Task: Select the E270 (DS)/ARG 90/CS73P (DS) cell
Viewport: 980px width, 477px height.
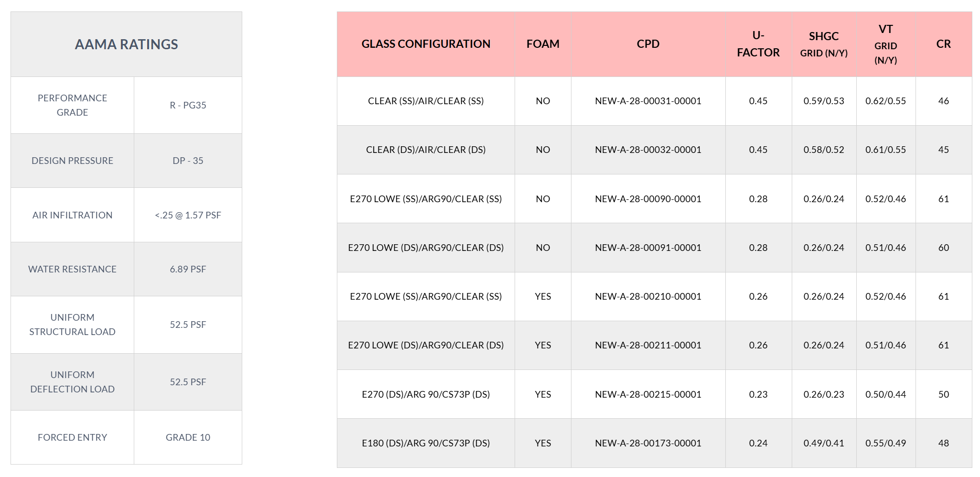Action: [426, 394]
